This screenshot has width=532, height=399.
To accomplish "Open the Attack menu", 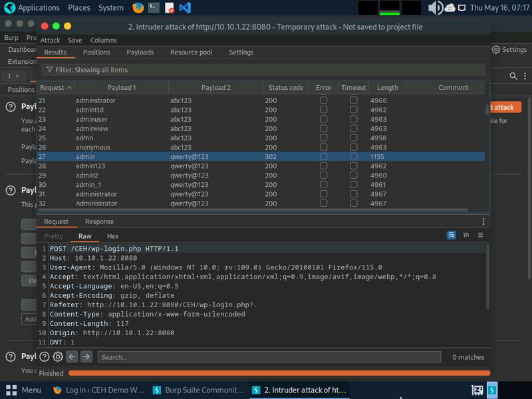I will point(51,40).
